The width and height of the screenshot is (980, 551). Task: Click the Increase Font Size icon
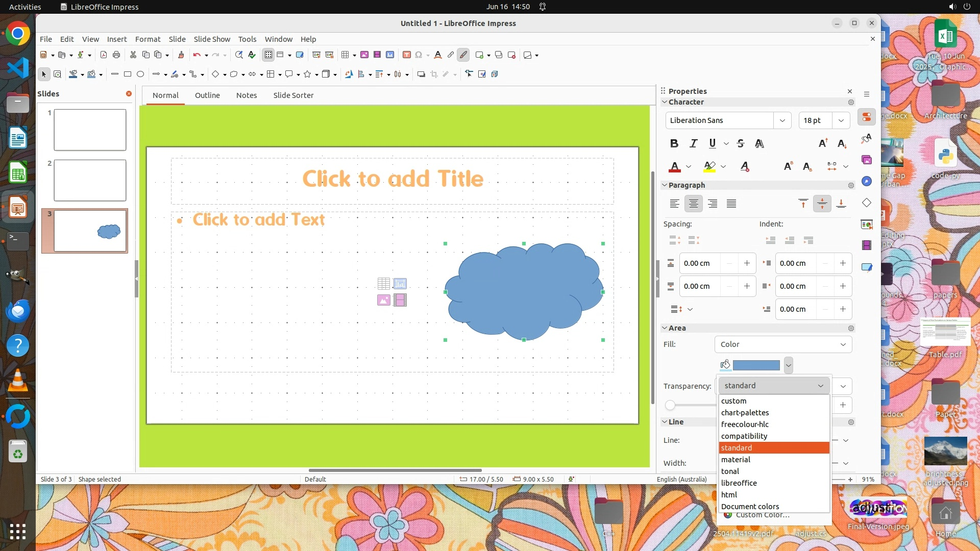[x=823, y=143]
